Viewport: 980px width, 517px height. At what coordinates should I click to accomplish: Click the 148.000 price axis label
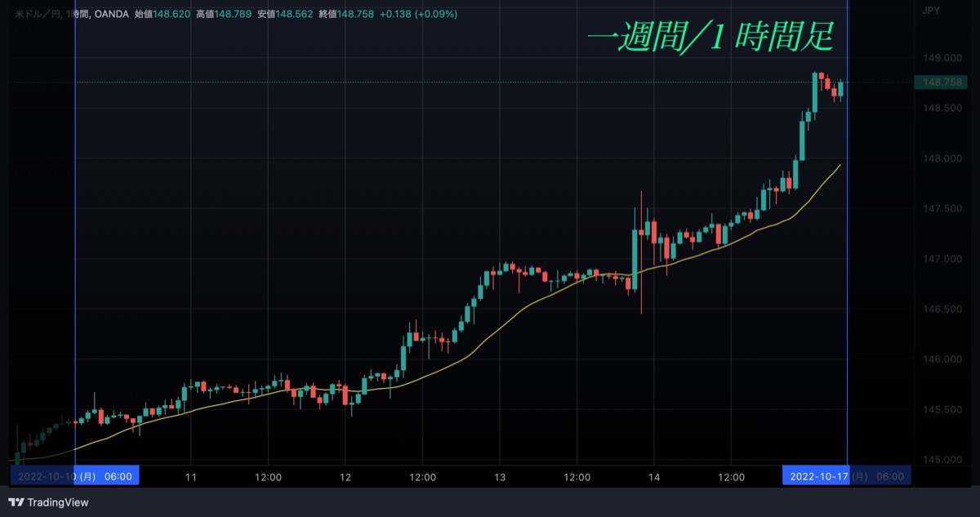[x=941, y=158]
